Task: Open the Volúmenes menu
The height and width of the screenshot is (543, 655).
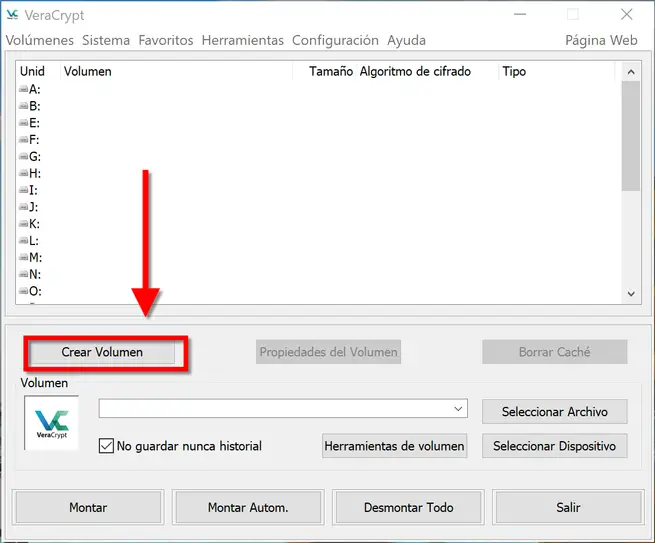Action: point(40,40)
